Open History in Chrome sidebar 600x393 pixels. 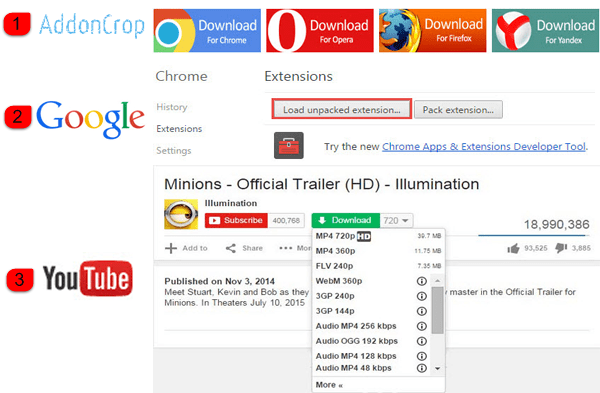[172, 107]
